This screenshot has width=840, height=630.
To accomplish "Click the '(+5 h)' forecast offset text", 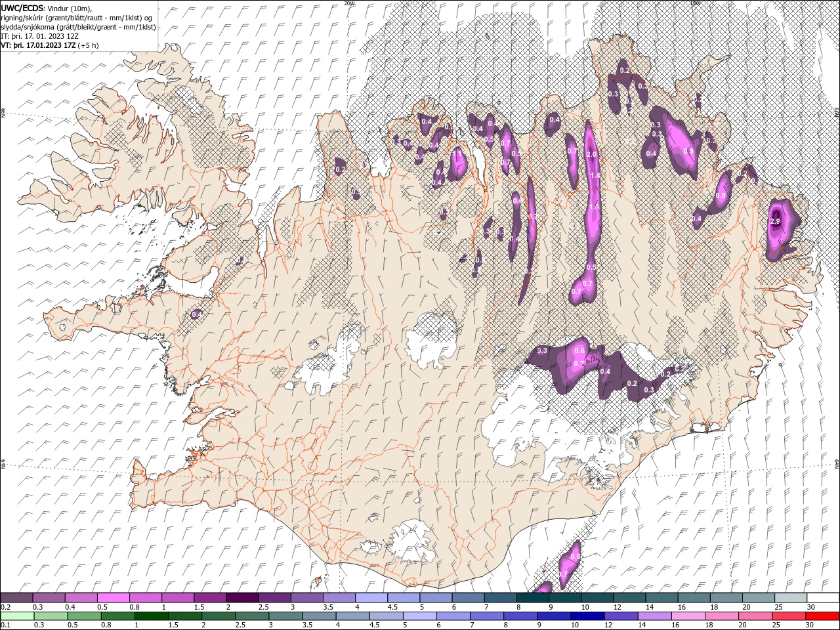I will click(88, 45).
